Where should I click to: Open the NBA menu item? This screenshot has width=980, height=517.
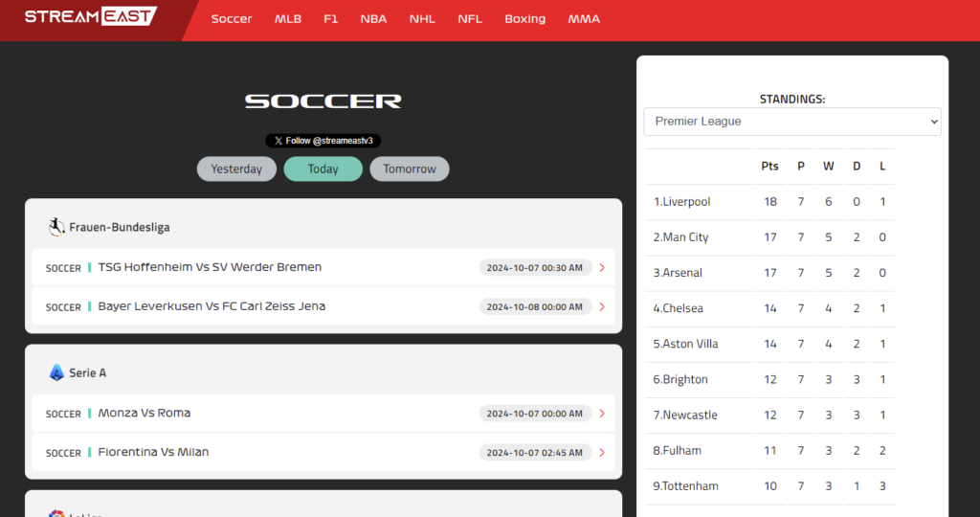coord(373,19)
